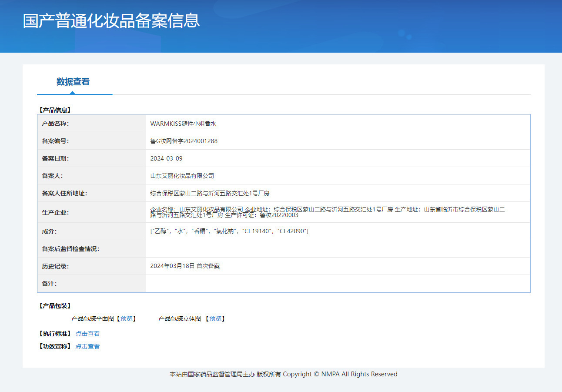Open 预览 for 产品包装立体图
The image size is (562, 392).
(215, 318)
